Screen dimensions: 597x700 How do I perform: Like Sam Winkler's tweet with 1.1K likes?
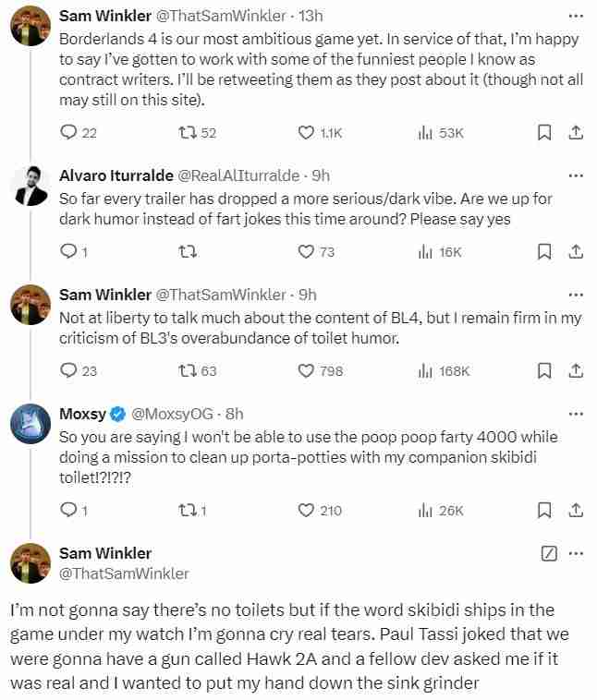(x=307, y=133)
